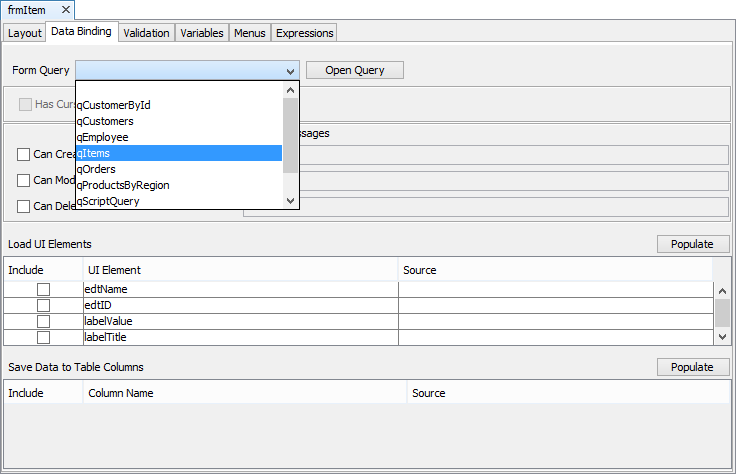Click the Source cell for edtID
The image size is (736, 474).
tap(555, 305)
